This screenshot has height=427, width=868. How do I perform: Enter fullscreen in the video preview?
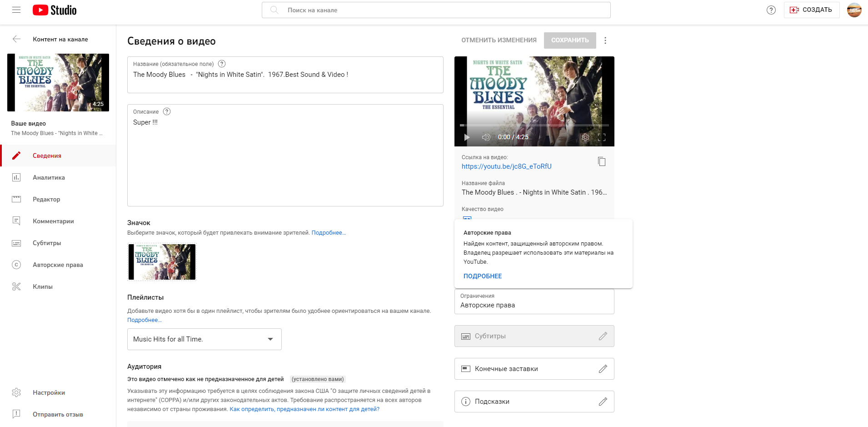coord(602,137)
